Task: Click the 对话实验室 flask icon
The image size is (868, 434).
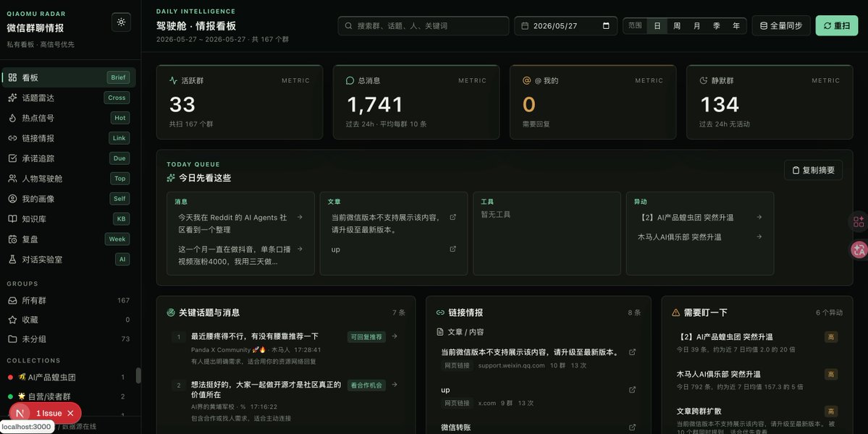Action: coord(12,259)
